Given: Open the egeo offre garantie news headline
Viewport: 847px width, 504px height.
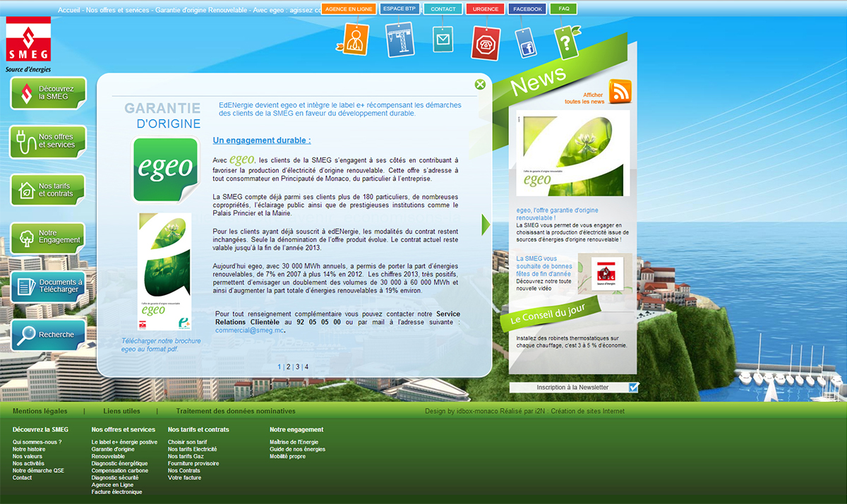Looking at the screenshot, I should pyautogui.click(x=557, y=214).
